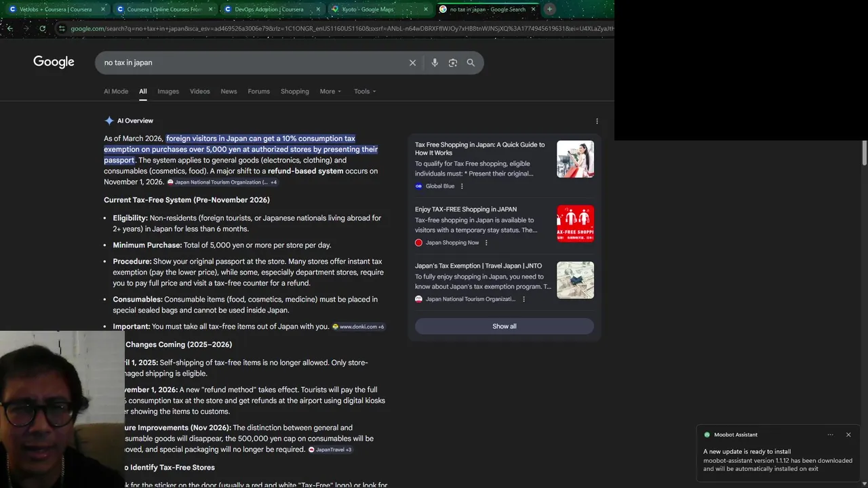The image size is (868, 488).
Task: Click the Show all sources button
Action: (505, 326)
